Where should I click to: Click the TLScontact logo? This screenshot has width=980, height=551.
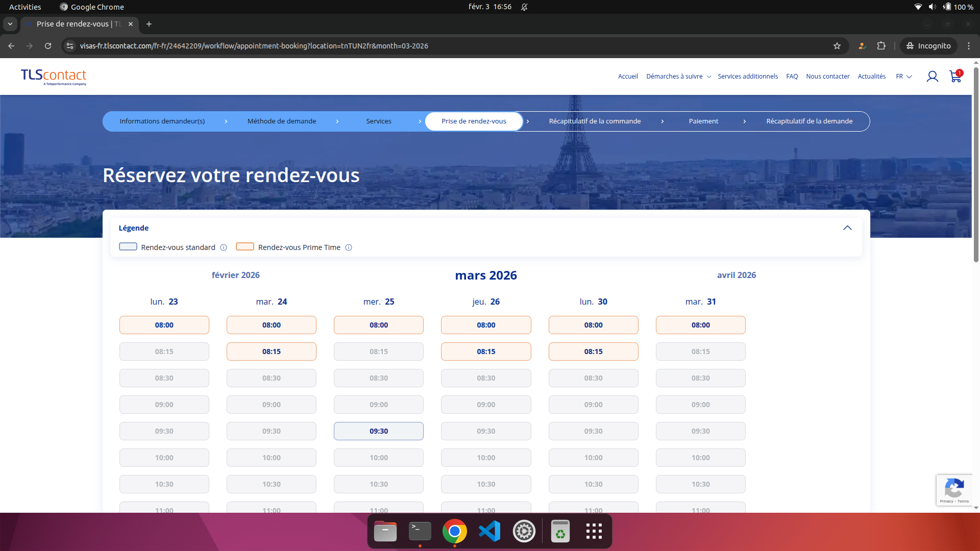pos(53,77)
